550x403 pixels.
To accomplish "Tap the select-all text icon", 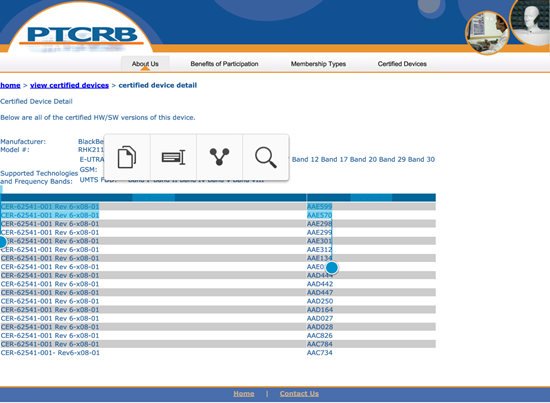I will (173, 157).
